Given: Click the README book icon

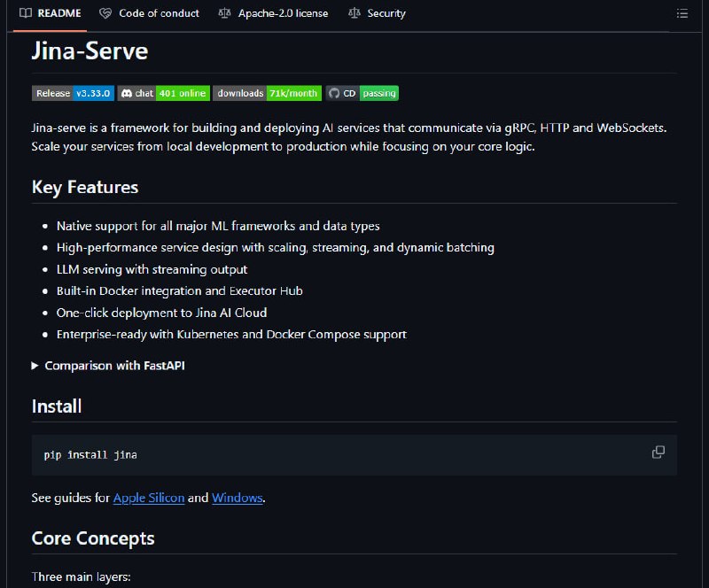Looking at the screenshot, I should [26, 13].
